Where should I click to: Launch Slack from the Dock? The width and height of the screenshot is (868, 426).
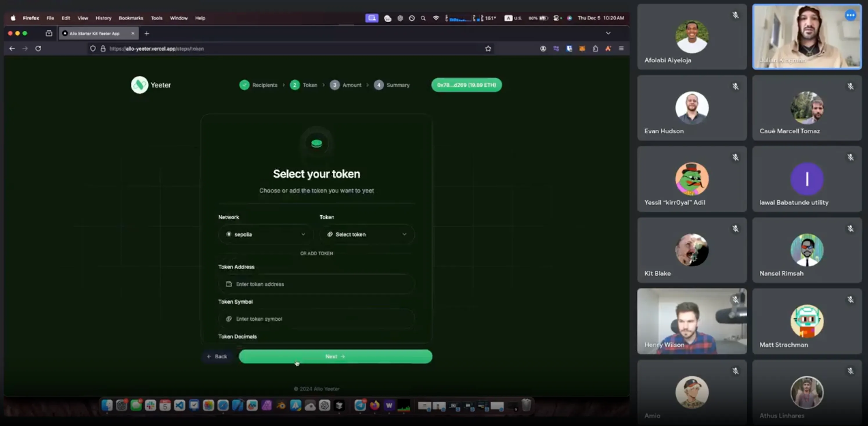(151, 405)
